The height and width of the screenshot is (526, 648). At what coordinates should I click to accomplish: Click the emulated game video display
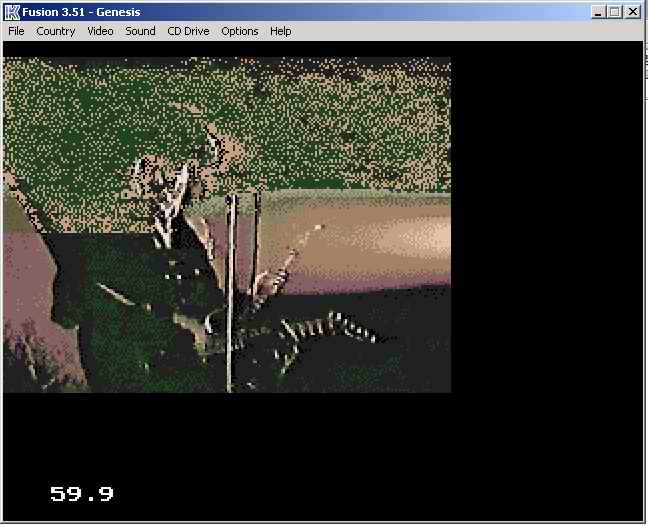pyautogui.click(x=227, y=225)
